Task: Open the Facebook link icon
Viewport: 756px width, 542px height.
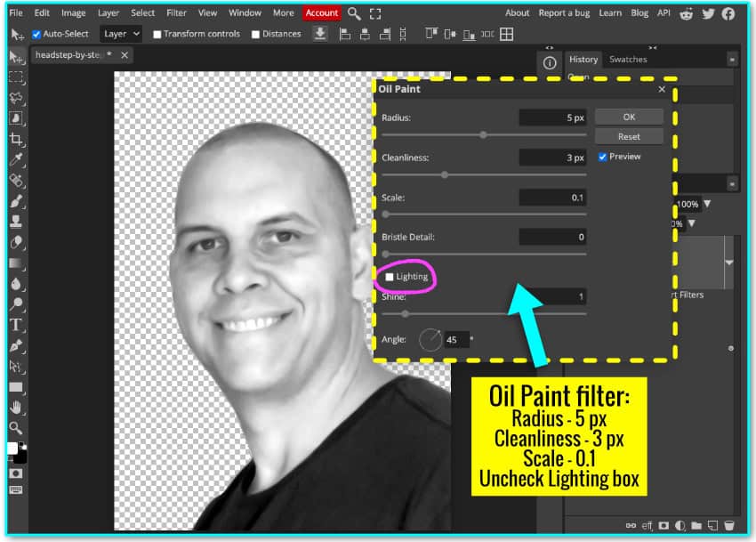Action: pos(728,13)
